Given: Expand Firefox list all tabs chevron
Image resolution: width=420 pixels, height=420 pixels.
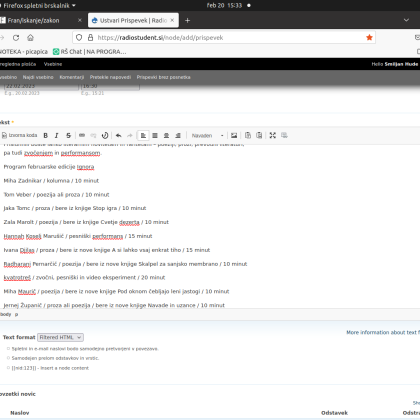Looking at the screenshot, I should (406, 20).
